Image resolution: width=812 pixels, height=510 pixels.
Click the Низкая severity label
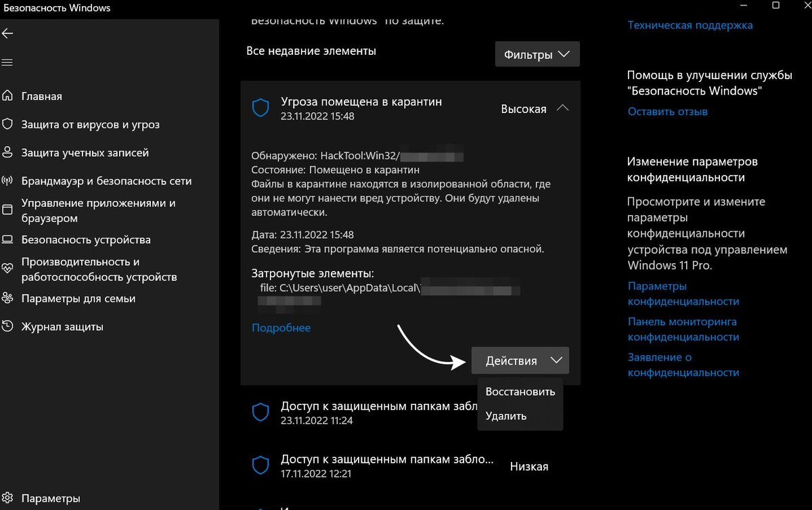pyautogui.click(x=529, y=466)
